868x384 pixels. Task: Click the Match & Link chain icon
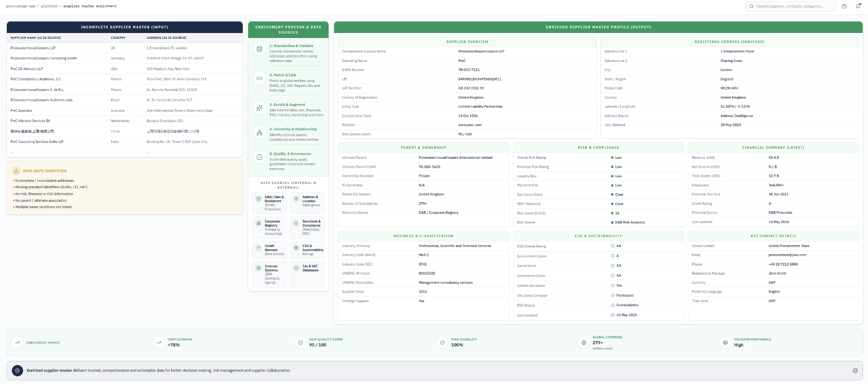tap(259, 79)
